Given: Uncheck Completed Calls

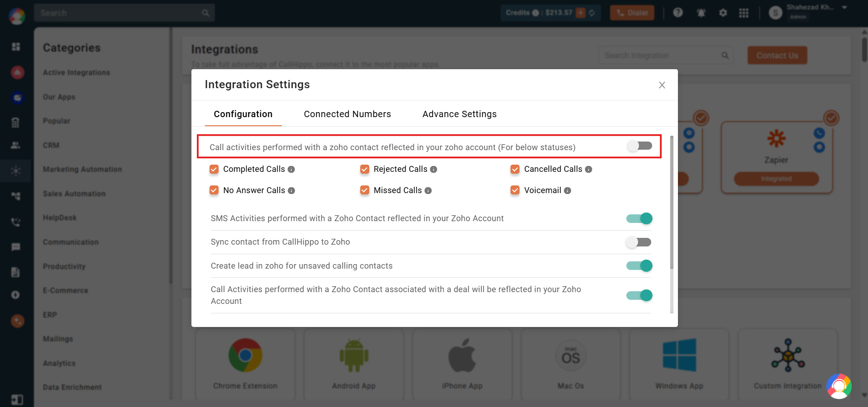Looking at the screenshot, I should tap(214, 169).
